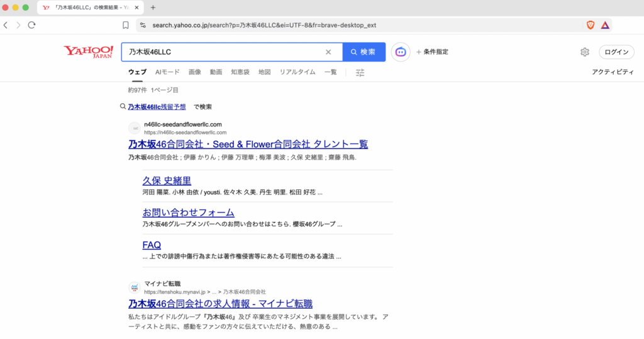This screenshot has width=644, height=339.
Task: Switch to the 画像 images tab
Action: pos(195,72)
